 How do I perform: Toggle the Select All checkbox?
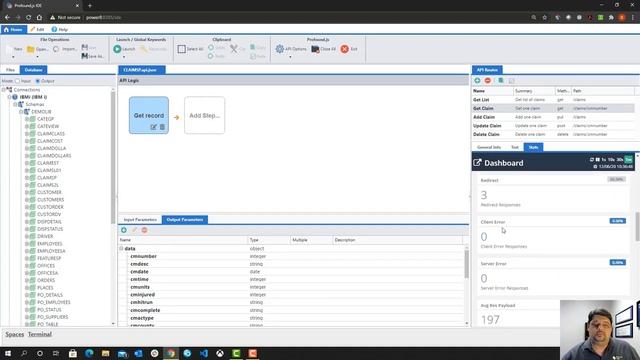182,49
